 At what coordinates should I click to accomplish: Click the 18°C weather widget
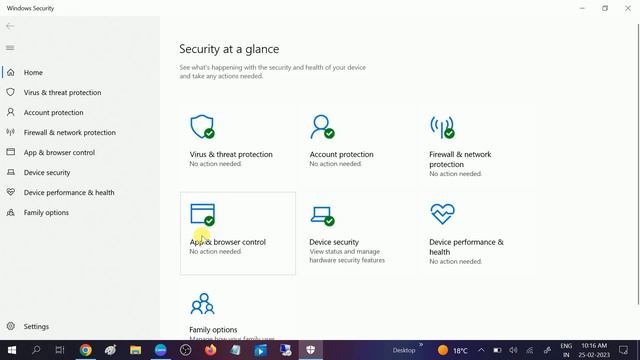[x=452, y=350]
